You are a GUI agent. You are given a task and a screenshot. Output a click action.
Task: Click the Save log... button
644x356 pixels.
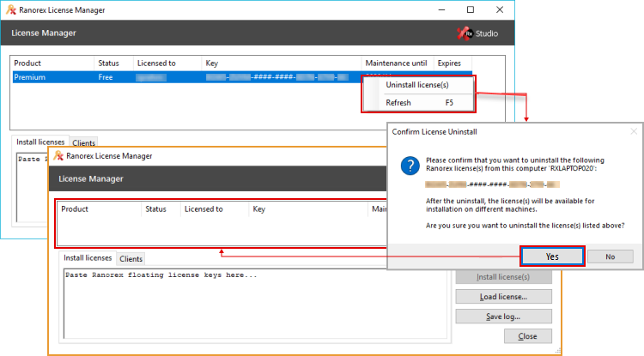[x=503, y=317]
